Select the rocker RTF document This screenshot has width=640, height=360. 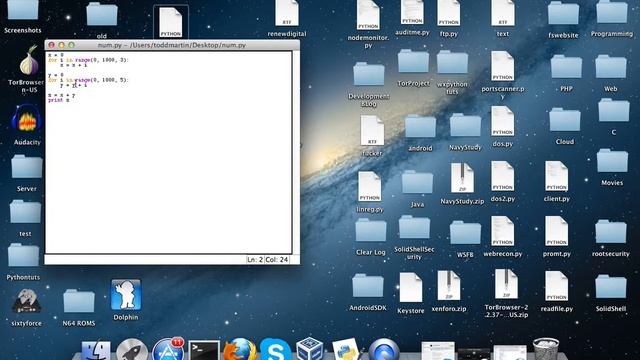pyautogui.click(x=372, y=131)
